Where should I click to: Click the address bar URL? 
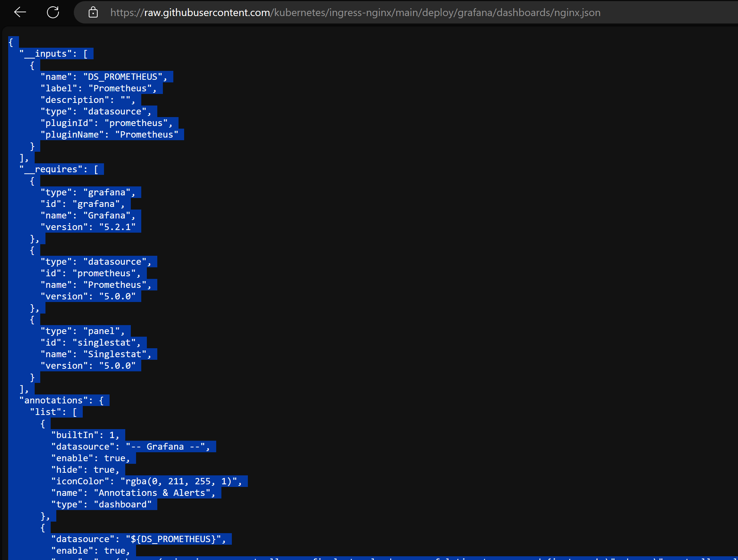click(x=354, y=12)
